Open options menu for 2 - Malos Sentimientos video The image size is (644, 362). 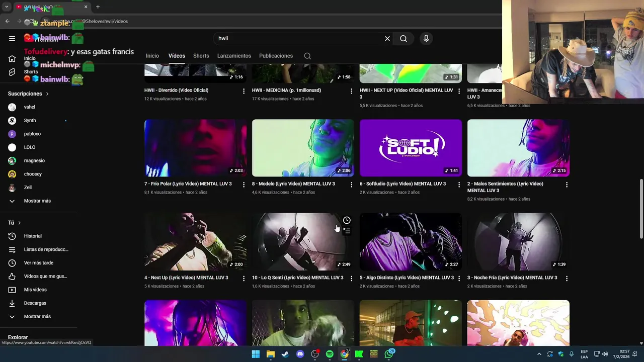coord(567,185)
